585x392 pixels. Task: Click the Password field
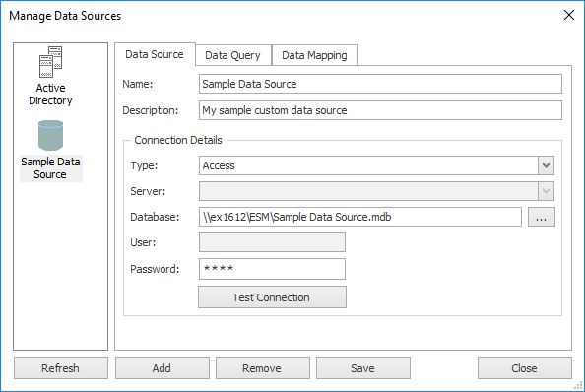click(272, 269)
